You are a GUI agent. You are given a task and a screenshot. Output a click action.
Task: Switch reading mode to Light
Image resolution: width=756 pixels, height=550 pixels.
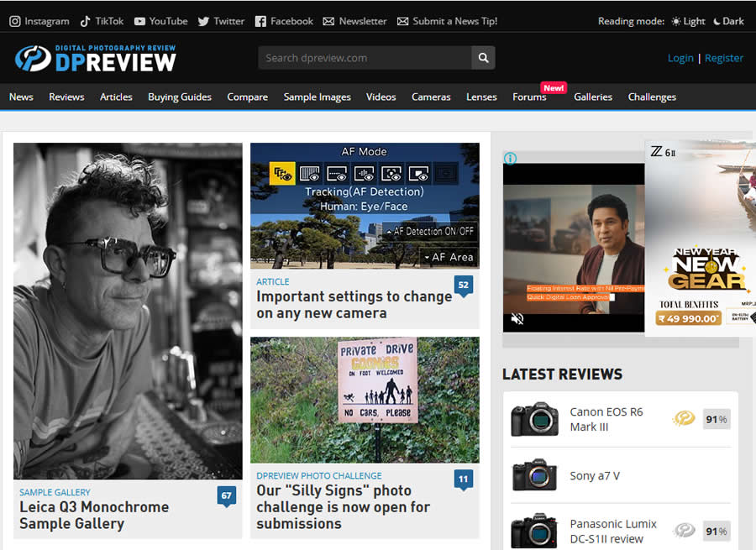pos(687,21)
